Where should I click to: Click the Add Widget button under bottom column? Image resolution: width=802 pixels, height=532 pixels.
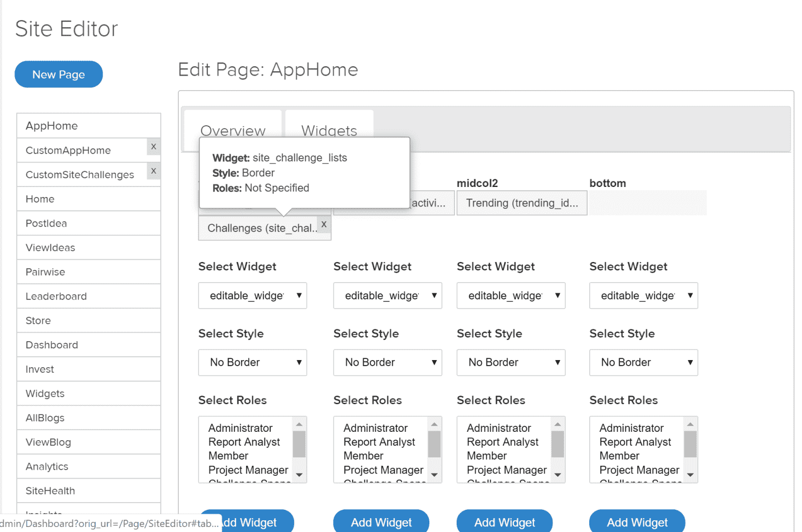[x=637, y=522]
